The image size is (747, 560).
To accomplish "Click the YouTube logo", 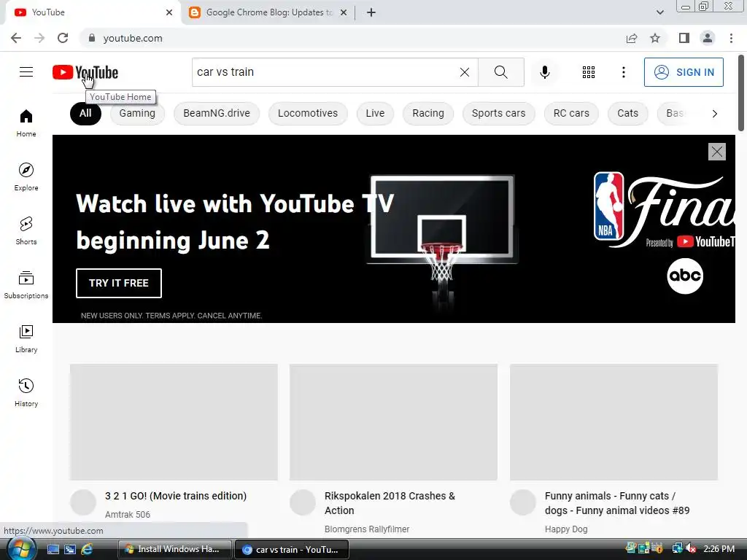I will pos(85,72).
